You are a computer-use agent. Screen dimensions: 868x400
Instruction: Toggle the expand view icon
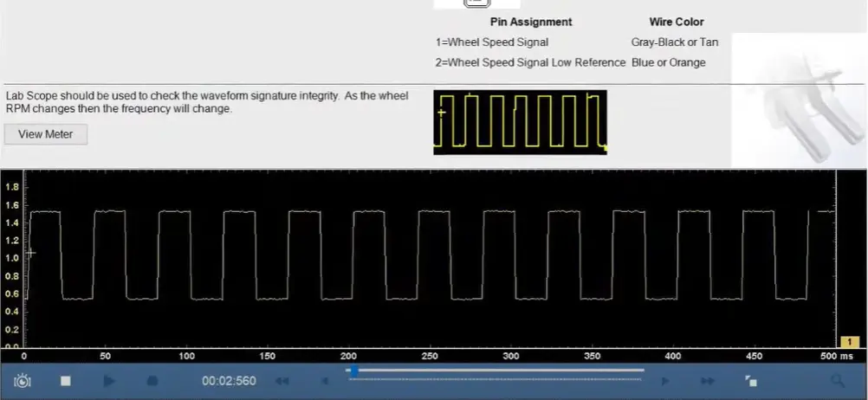pyautogui.click(x=751, y=380)
